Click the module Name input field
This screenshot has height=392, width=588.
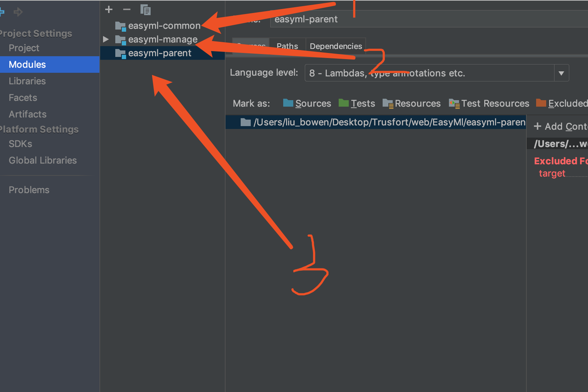click(429, 19)
